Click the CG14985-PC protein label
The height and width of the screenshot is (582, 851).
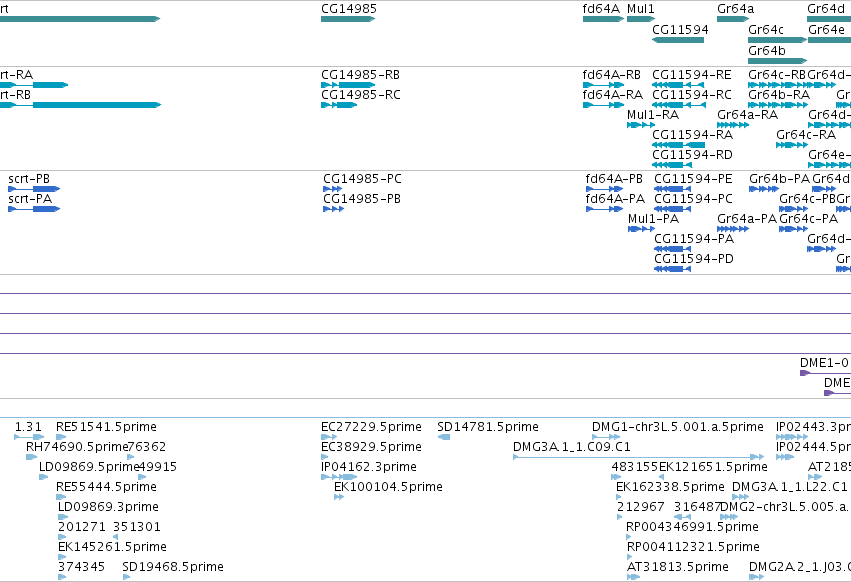point(362,179)
